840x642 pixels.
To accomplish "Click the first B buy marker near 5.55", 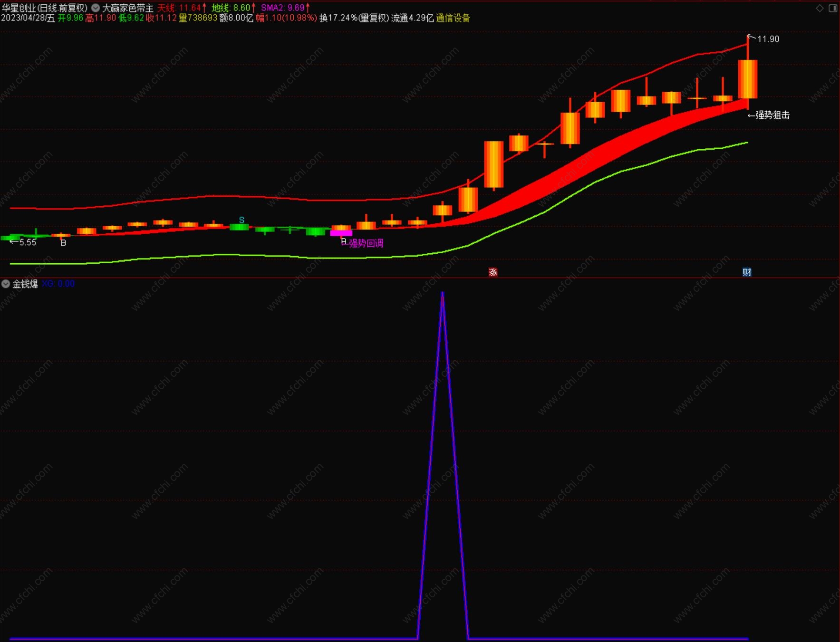I will tap(63, 243).
